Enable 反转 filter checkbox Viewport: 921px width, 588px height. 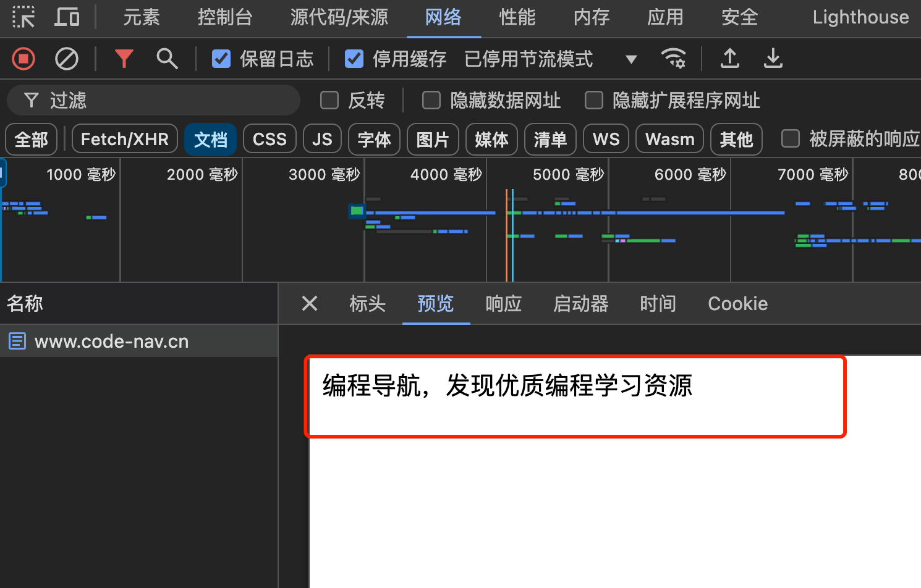[x=329, y=100]
